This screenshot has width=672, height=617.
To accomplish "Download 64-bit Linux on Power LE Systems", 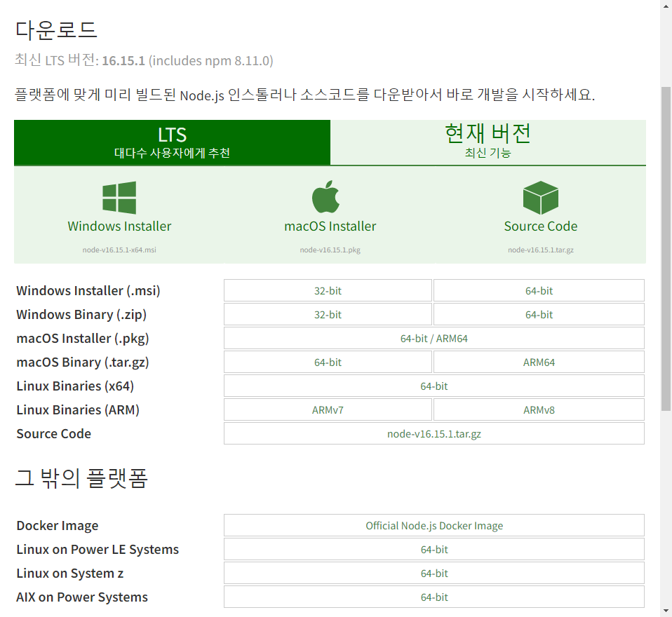I will [434, 549].
